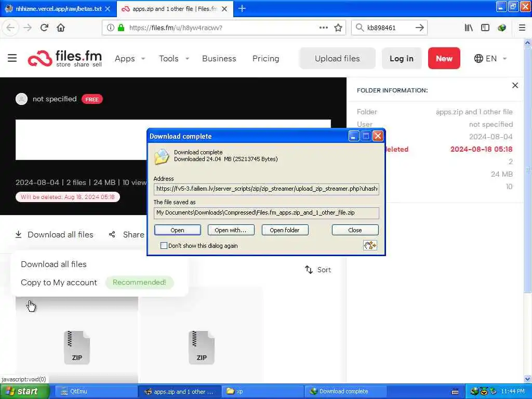Click Download complete taskbar item
Image resolution: width=532 pixels, height=399 pixels.
tap(345, 392)
